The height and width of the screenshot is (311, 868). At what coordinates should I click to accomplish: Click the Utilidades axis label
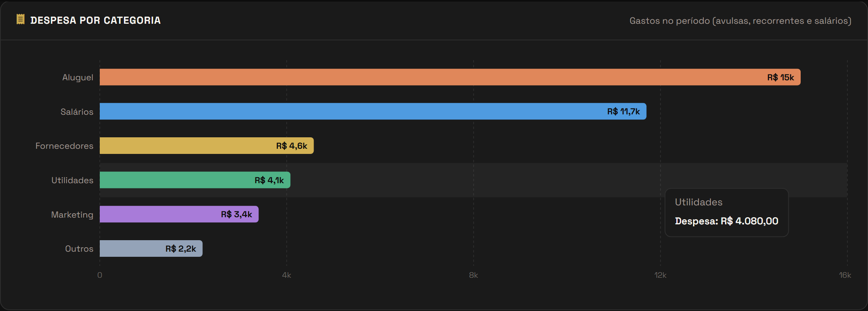(x=72, y=180)
